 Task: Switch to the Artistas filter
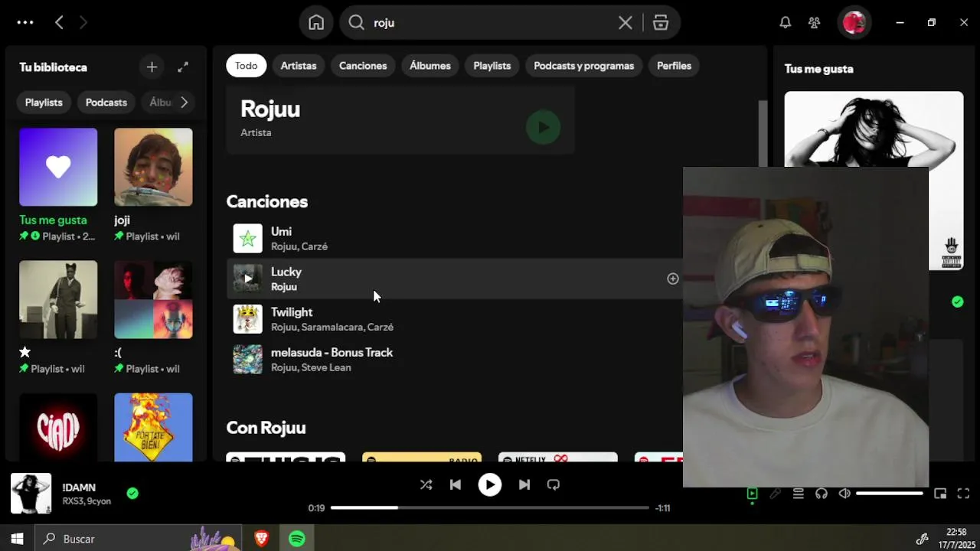pos(299,66)
